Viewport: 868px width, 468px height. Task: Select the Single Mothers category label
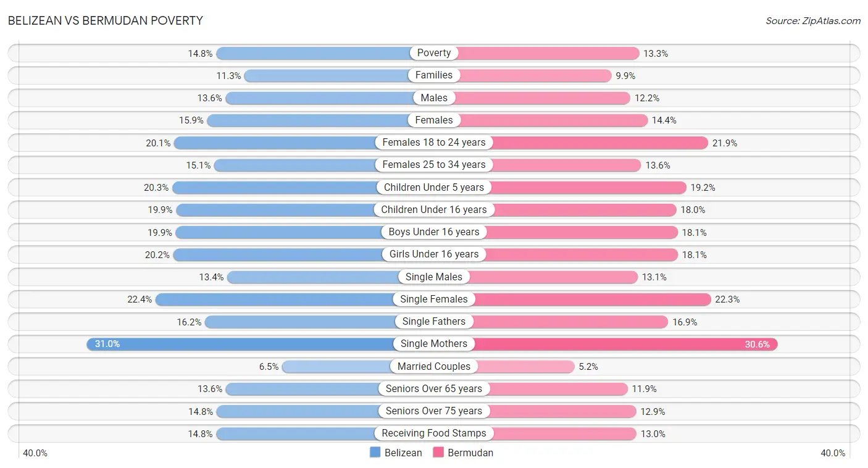[434, 344]
